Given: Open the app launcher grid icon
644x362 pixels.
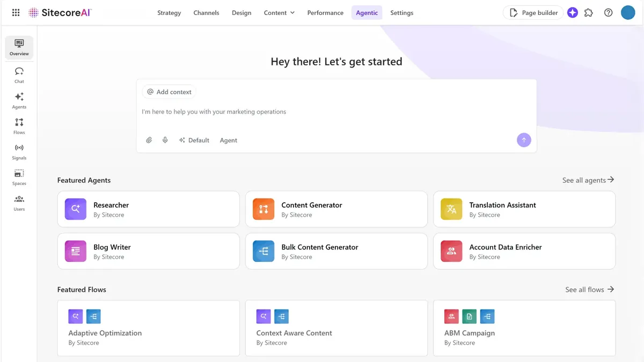Looking at the screenshot, I should coord(16,13).
